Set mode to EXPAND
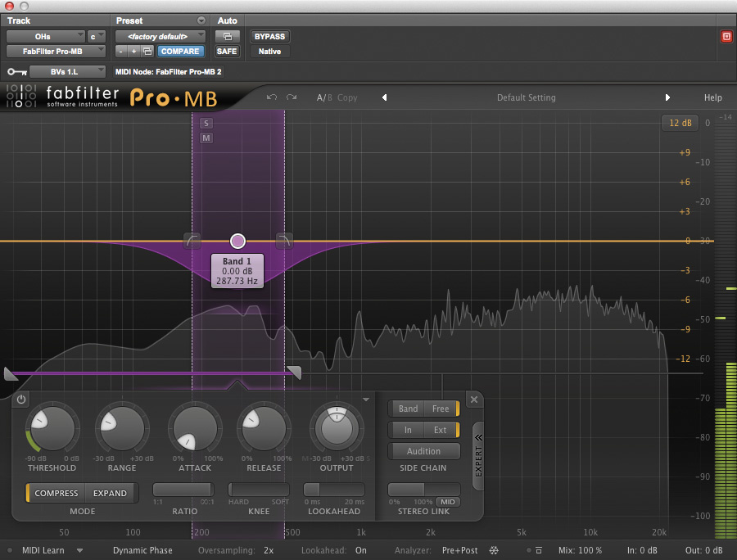The image size is (737, 560). 110,494
